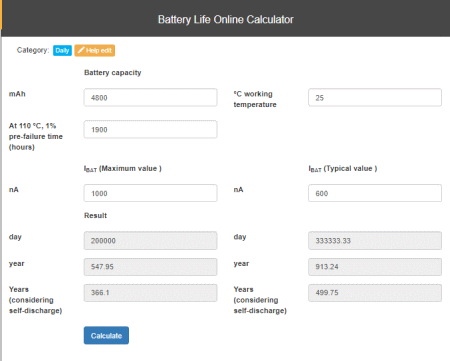
Task: Click the IBAT typical value nA field
Action: (x=375, y=193)
